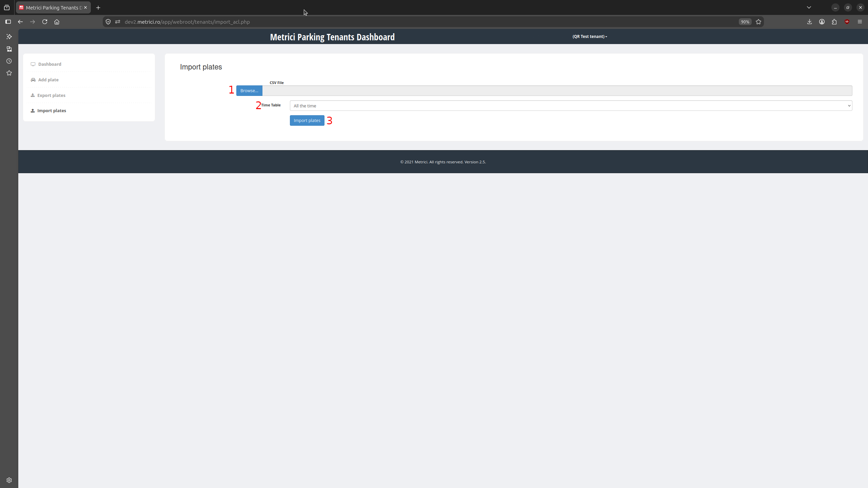
Task: Go to Export plates in sidebar
Action: pos(51,95)
